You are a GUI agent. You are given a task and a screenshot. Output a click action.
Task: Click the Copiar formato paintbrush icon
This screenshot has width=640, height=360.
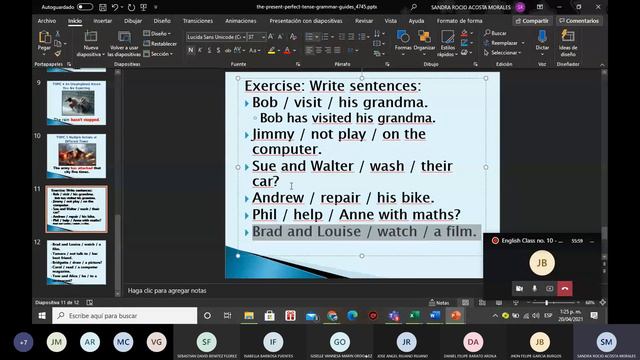(58, 53)
